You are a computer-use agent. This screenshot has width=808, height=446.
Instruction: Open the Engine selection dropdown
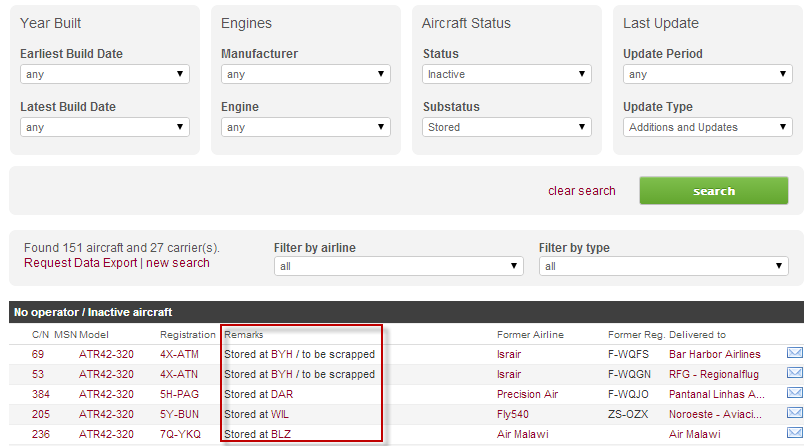coord(306,127)
